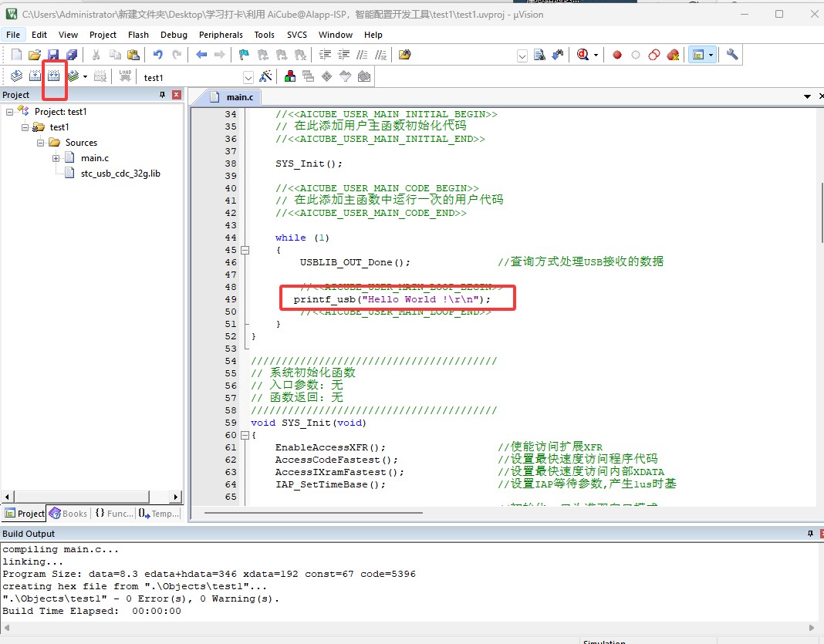Collapse the Sources group folder
Image resolution: width=824 pixels, height=644 pixels.
tap(40, 143)
